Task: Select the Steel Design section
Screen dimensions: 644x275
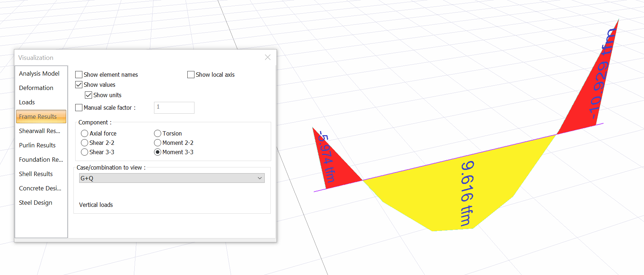Action: click(x=35, y=203)
